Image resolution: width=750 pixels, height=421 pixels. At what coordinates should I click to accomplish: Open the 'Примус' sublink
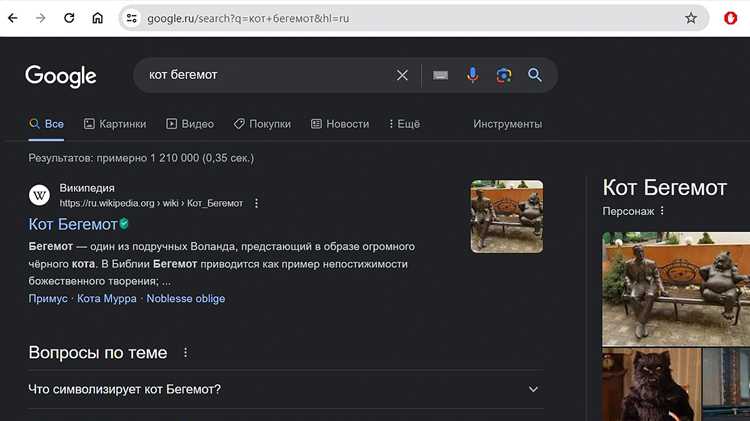coord(48,299)
